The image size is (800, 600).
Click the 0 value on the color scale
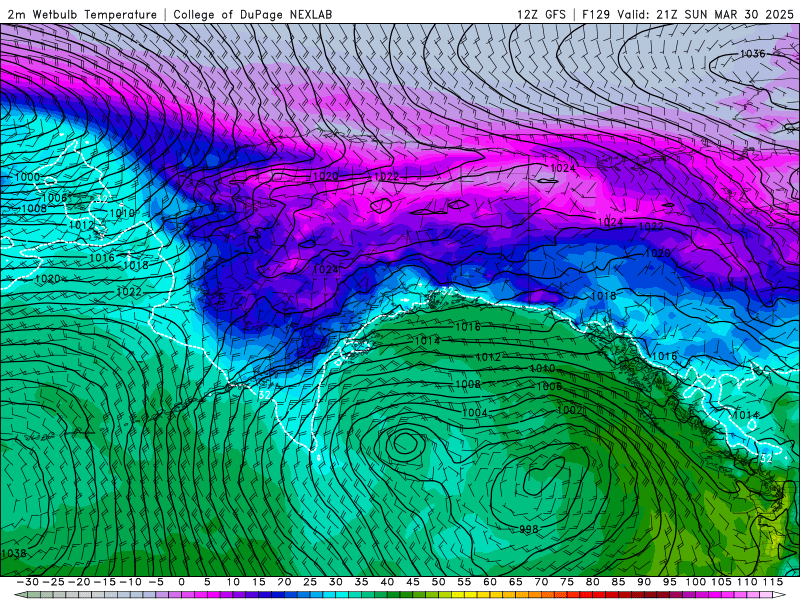pyautogui.click(x=181, y=582)
